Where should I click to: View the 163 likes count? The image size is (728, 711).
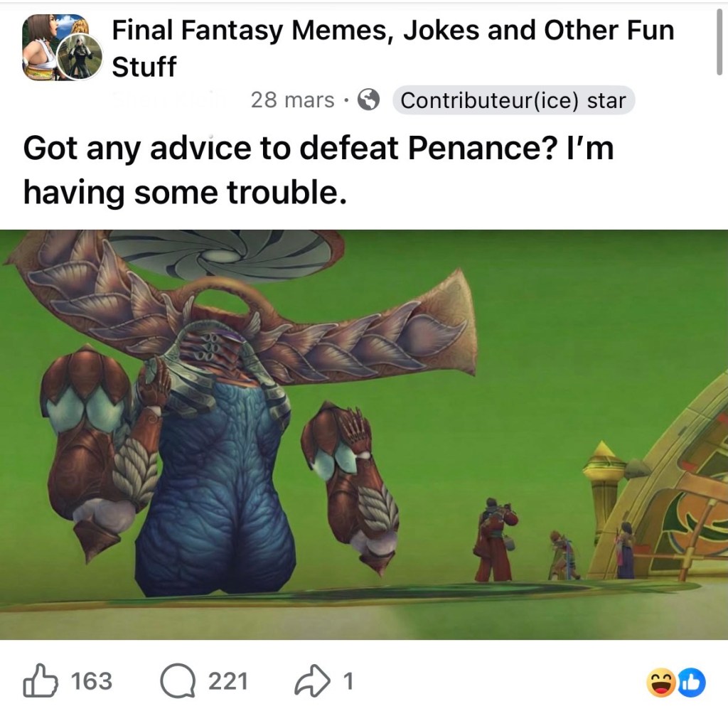pyautogui.click(x=92, y=681)
